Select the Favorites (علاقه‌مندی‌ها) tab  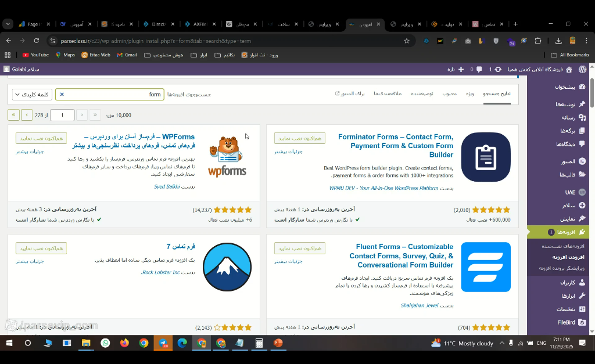388,93
